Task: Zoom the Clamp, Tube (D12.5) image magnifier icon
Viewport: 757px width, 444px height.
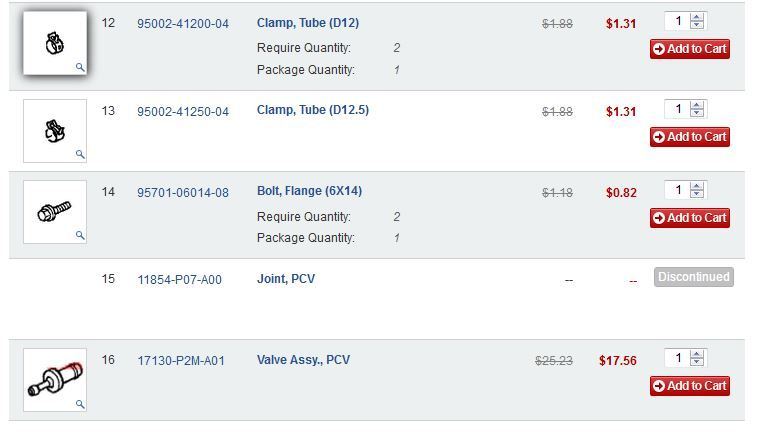Action: tap(80, 154)
